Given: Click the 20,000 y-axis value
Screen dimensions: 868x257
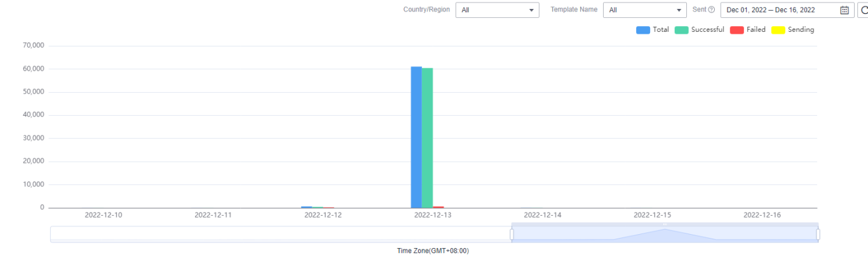Looking at the screenshot, I should tap(32, 161).
